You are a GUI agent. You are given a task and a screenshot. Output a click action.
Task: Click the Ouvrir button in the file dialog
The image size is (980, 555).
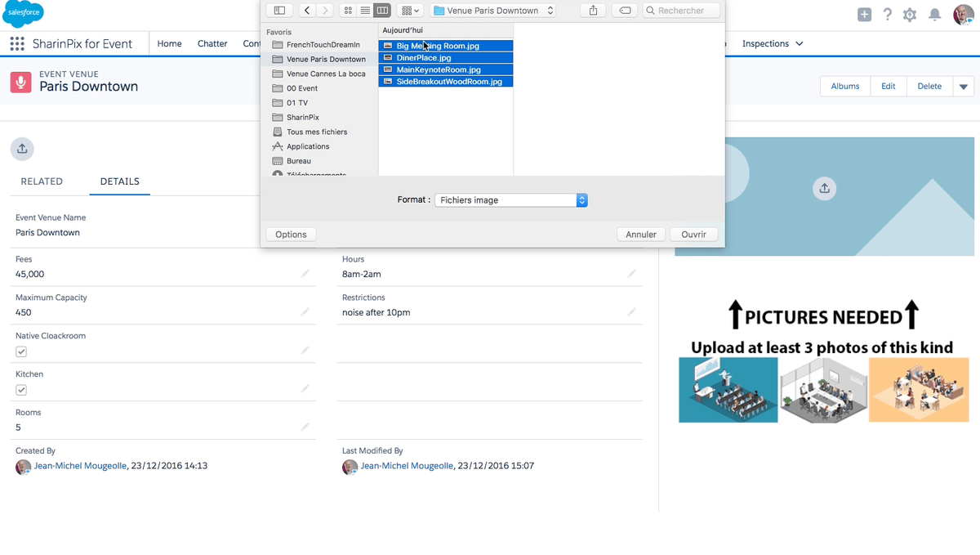[x=693, y=235]
